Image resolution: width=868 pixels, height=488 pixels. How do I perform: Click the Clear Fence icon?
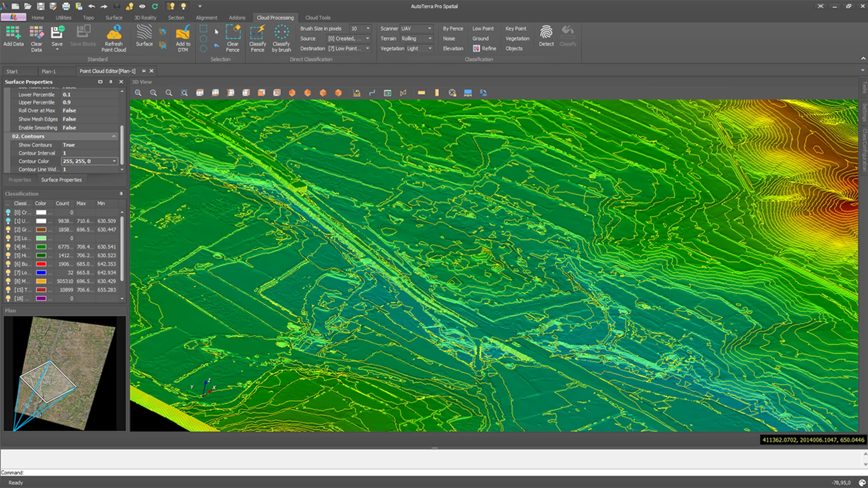(x=233, y=33)
